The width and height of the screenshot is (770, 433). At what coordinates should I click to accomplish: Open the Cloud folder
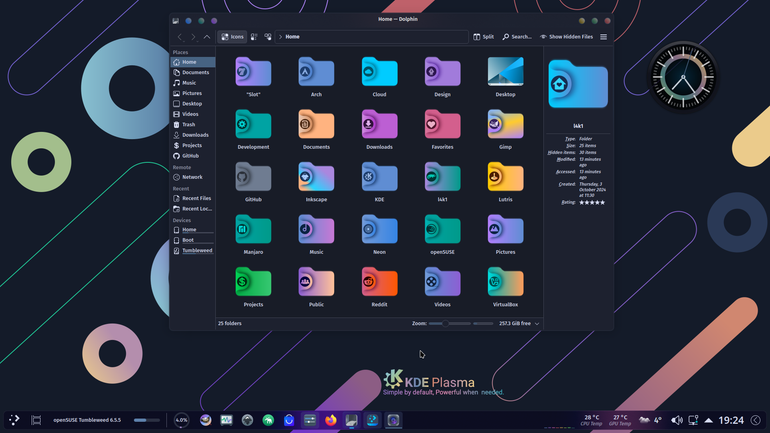click(x=379, y=74)
